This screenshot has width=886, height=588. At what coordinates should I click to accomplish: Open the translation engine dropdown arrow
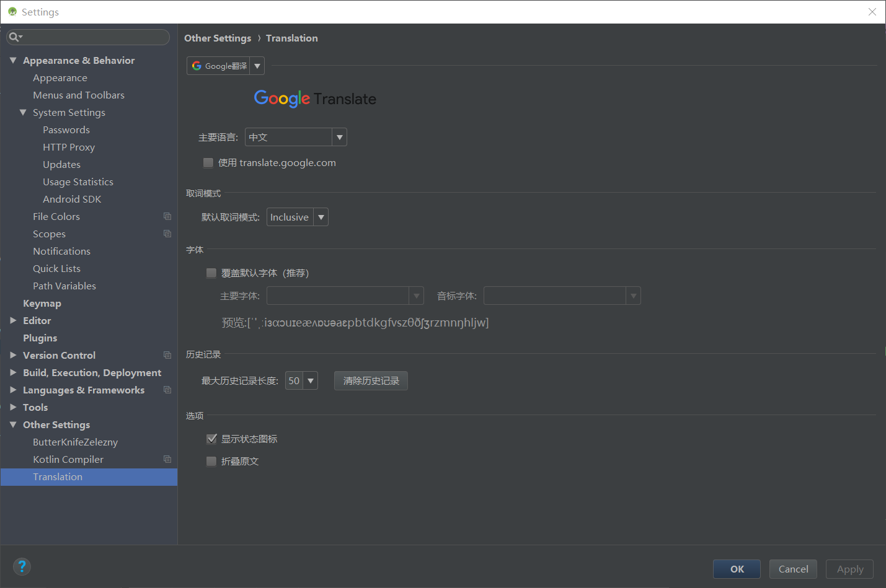[257, 65]
